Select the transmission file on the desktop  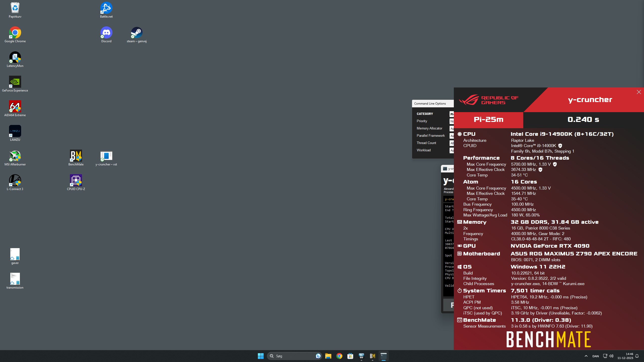[x=15, y=281]
